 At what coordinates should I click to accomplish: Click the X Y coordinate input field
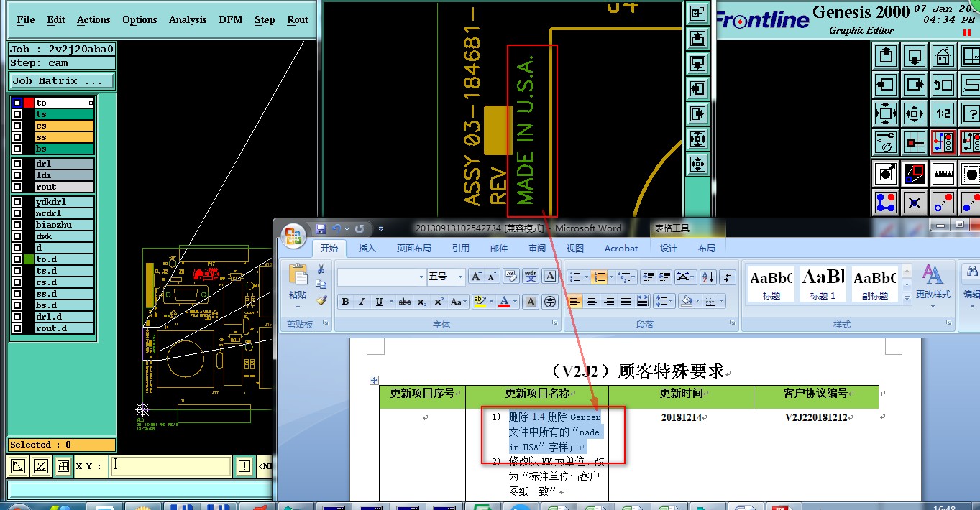coord(170,466)
